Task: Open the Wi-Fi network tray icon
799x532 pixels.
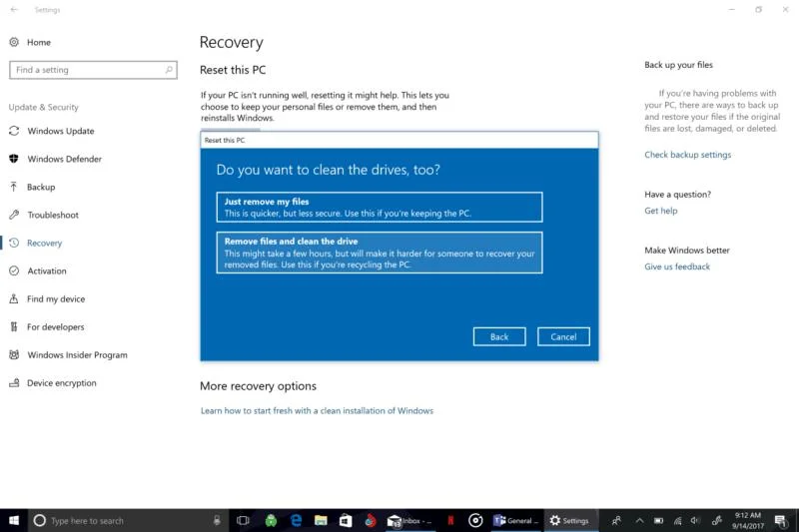Action: coord(678,520)
